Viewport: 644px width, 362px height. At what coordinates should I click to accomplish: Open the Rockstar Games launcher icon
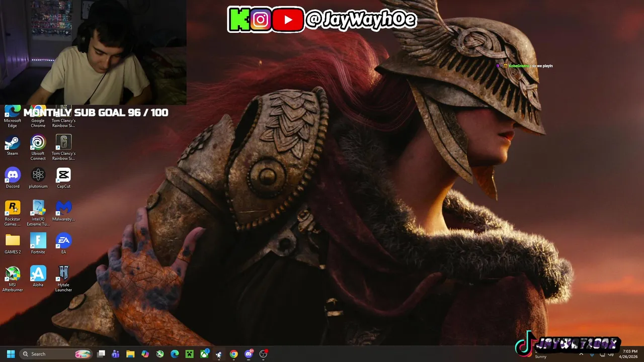click(13, 213)
